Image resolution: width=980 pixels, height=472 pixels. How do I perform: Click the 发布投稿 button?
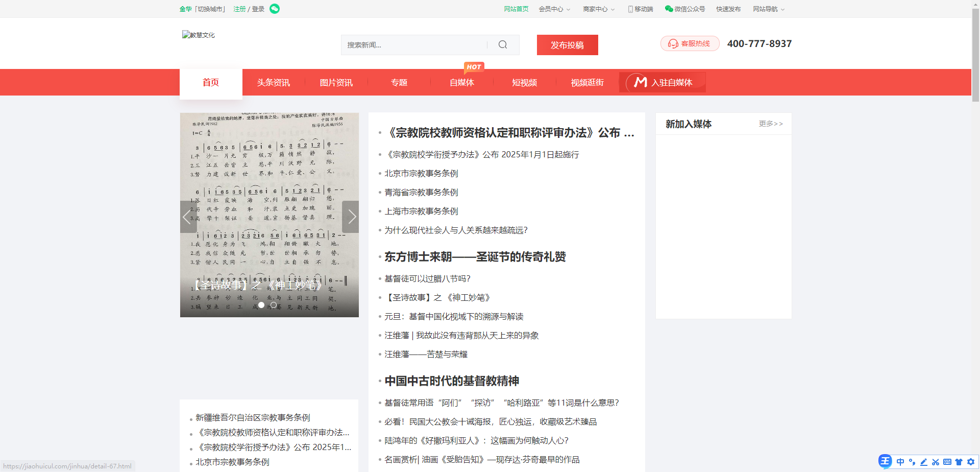(x=567, y=45)
